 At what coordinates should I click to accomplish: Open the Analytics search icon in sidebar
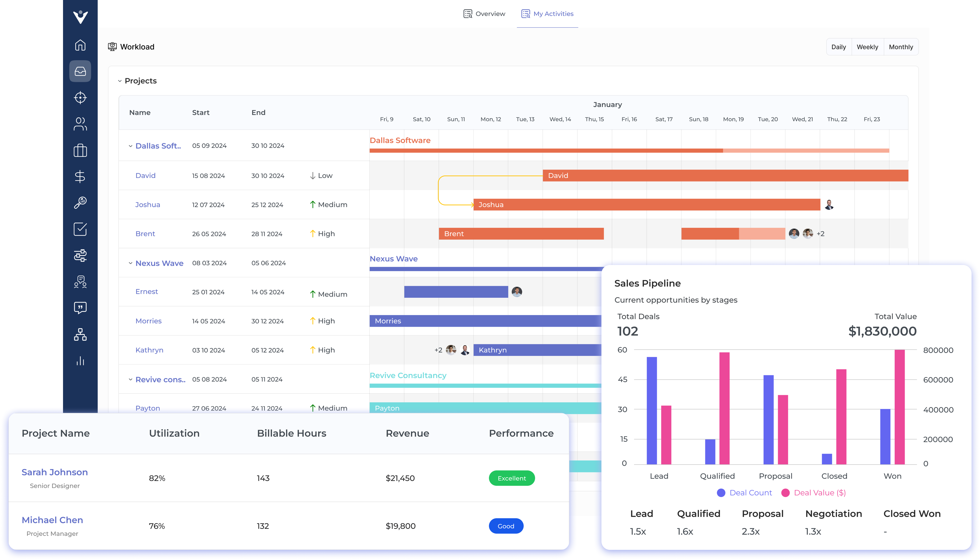[80, 202]
